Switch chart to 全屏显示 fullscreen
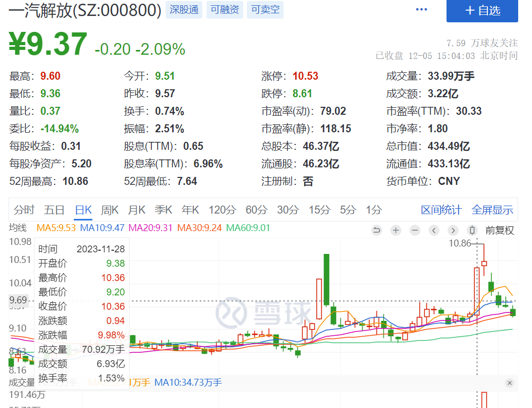Image resolution: width=532 pixels, height=408 pixels. tap(492, 210)
